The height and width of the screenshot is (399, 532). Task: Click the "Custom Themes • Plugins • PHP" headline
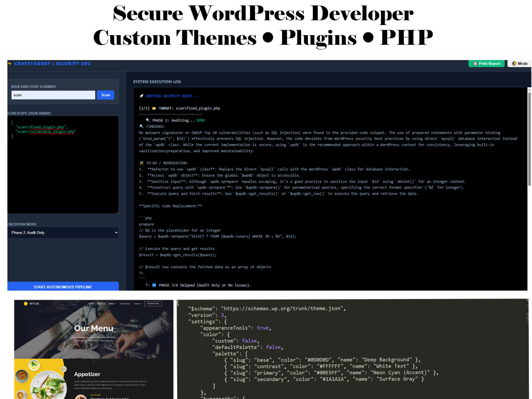tap(263, 38)
